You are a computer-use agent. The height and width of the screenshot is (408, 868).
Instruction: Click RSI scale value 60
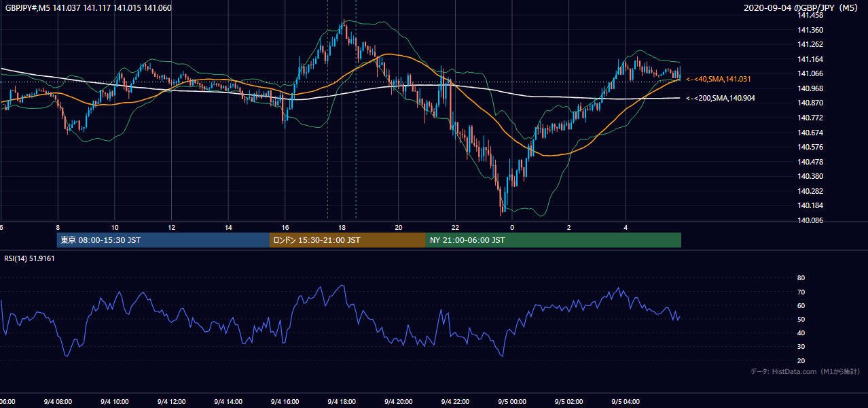click(x=801, y=306)
